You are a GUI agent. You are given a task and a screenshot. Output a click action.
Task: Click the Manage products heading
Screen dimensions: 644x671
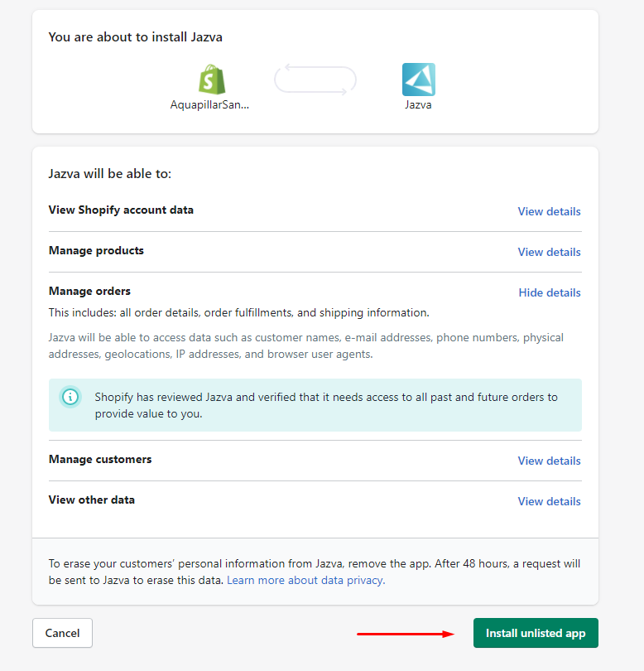pyautogui.click(x=96, y=251)
